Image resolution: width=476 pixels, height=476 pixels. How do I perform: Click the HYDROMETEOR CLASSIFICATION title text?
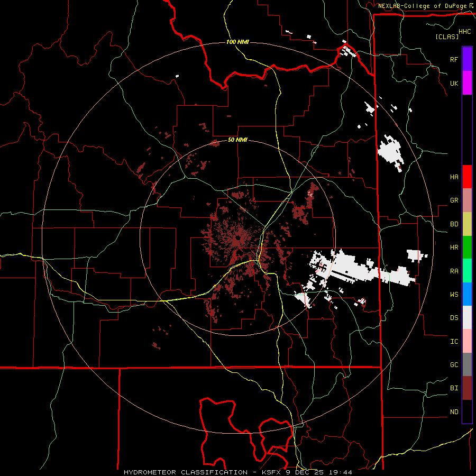pos(186,472)
